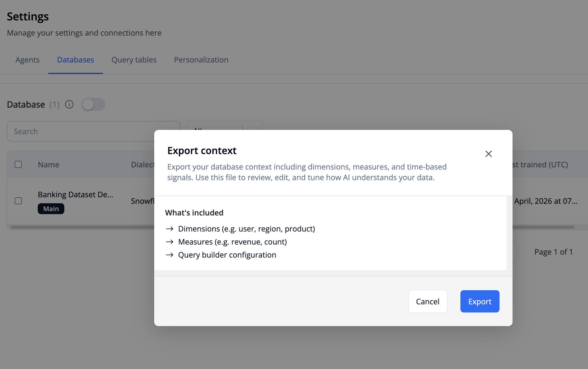
Task: Open the Databases tab
Action: (x=75, y=60)
